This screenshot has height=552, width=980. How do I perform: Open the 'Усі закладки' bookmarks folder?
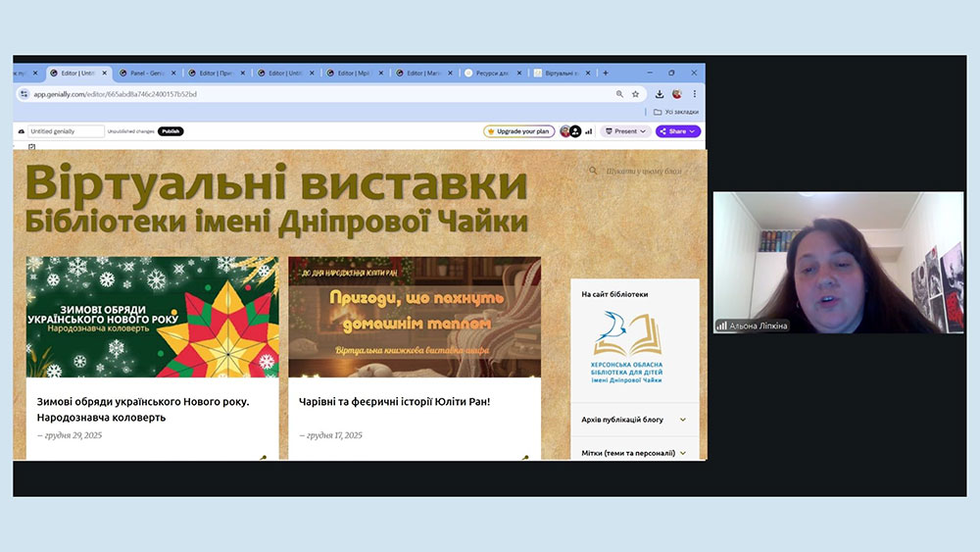tap(676, 112)
